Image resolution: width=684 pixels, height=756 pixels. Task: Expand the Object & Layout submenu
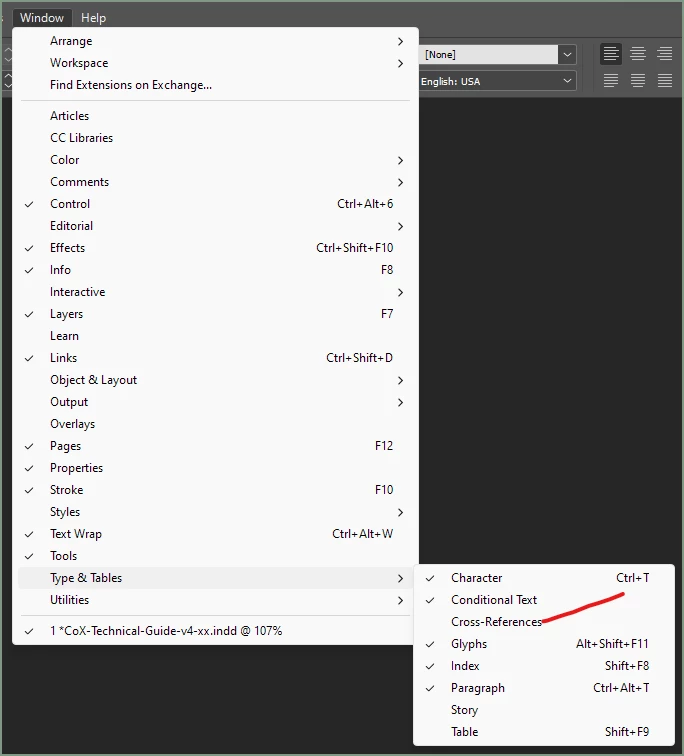point(215,380)
